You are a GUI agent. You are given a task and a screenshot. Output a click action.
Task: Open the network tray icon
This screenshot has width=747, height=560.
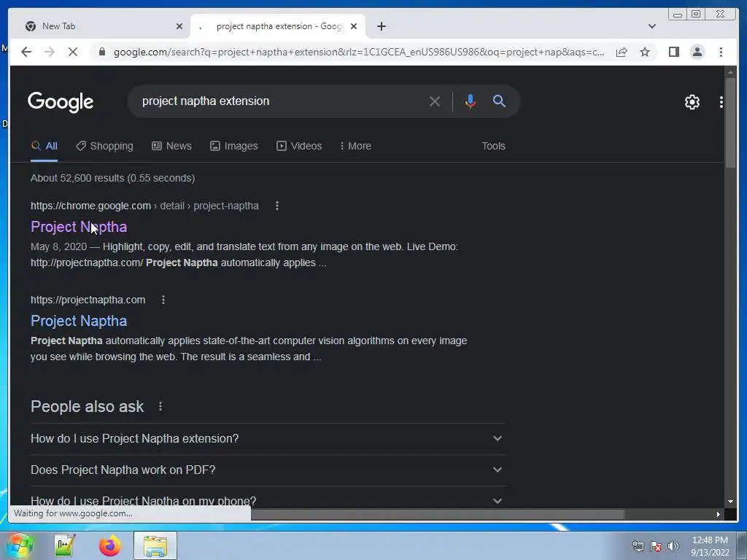pos(638,546)
